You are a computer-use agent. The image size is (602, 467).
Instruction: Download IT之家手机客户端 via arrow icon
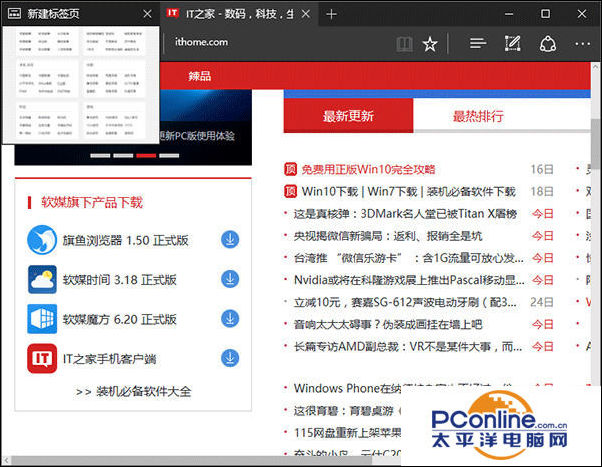[x=230, y=358]
